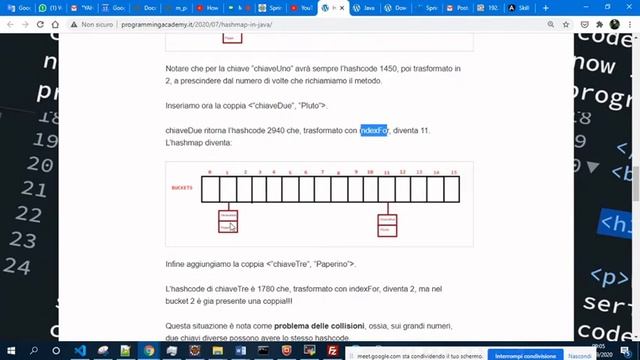
Task: Open the red shield app on taskbar
Action: 287,351
